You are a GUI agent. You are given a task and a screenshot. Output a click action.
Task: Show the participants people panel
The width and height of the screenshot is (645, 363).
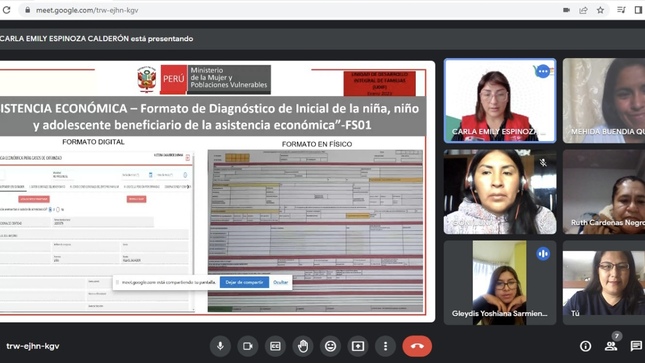coord(611,346)
